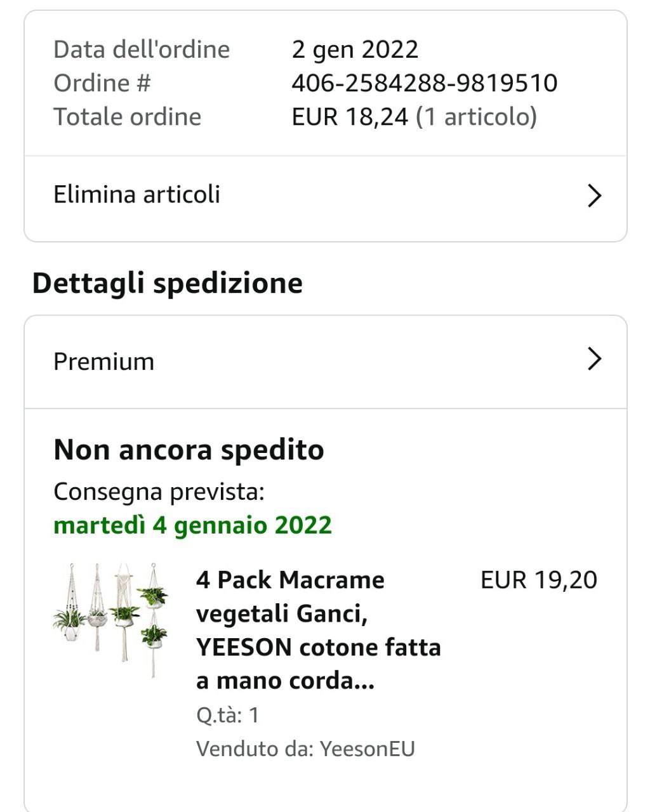Tap the Data dell'ordine label
Image resolution: width=650 pixels, height=812 pixels.
pyautogui.click(x=142, y=49)
